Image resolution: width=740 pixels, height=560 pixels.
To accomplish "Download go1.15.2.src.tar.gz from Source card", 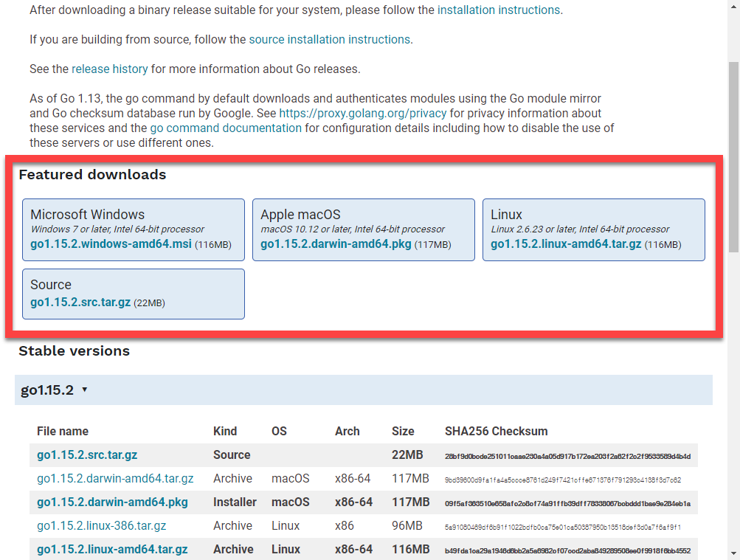I will pyautogui.click(x=80, y=303).
